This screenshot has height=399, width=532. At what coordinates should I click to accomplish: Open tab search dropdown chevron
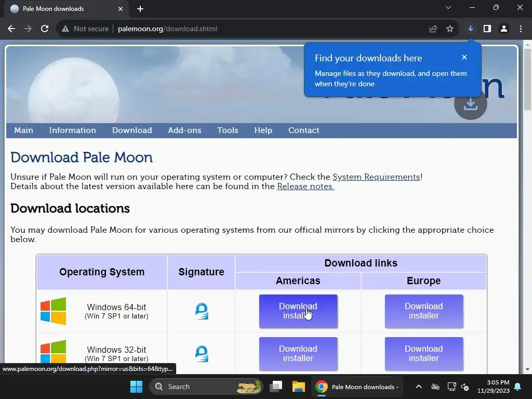448,7
